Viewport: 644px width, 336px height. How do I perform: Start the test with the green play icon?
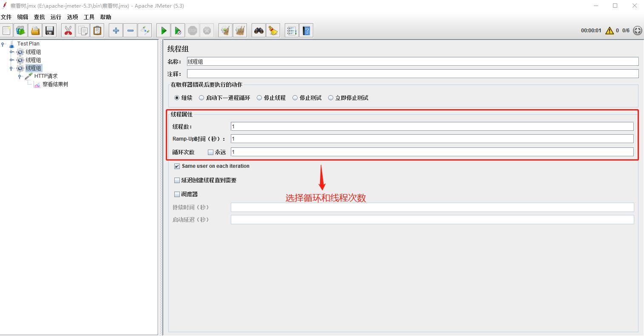[164, 31]
